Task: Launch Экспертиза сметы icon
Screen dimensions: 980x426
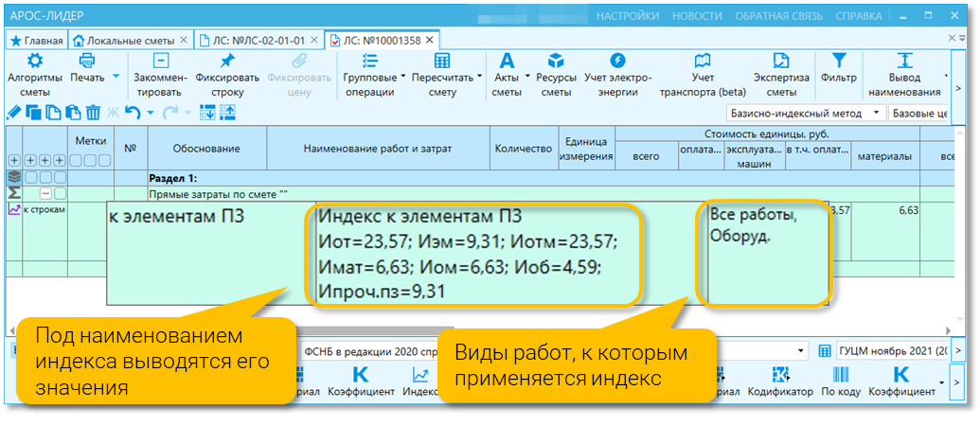Action: pos(780,62)
